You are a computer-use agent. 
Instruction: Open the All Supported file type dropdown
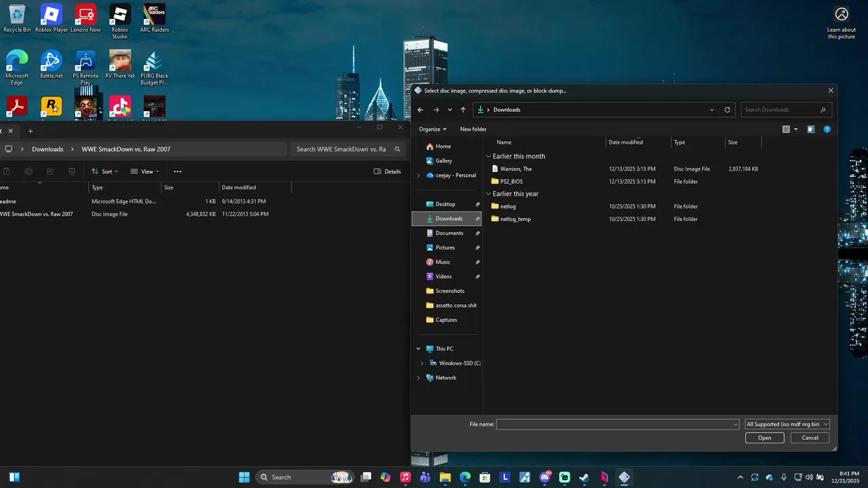pyautogui.click(x=787, y=424)
